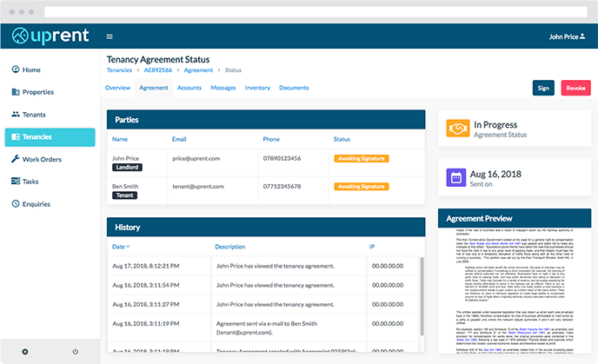This screenshot has width=598, height=364.
Task: Click the power logout icon
Action: (x=75, y=352)
